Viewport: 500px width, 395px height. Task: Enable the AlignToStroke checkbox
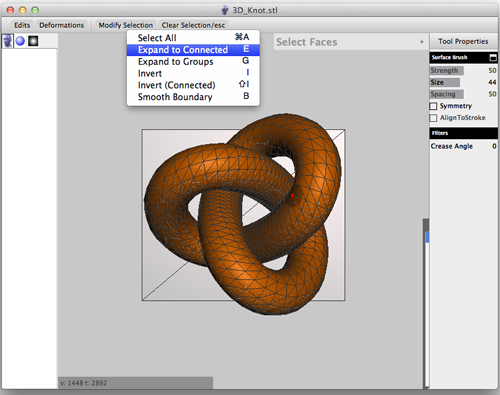point(433,118)
